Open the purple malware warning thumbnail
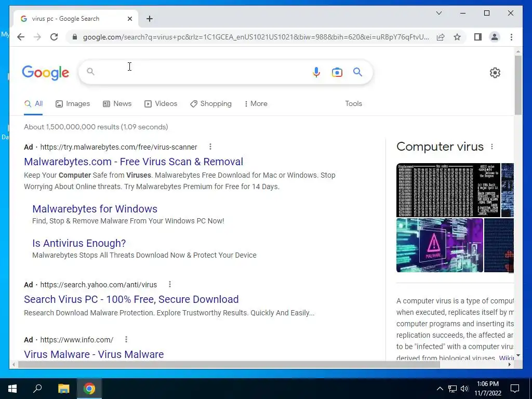Image resolution: width=532 pixels, height=399 pixels. pyautogui.click(x=440, y=245)
